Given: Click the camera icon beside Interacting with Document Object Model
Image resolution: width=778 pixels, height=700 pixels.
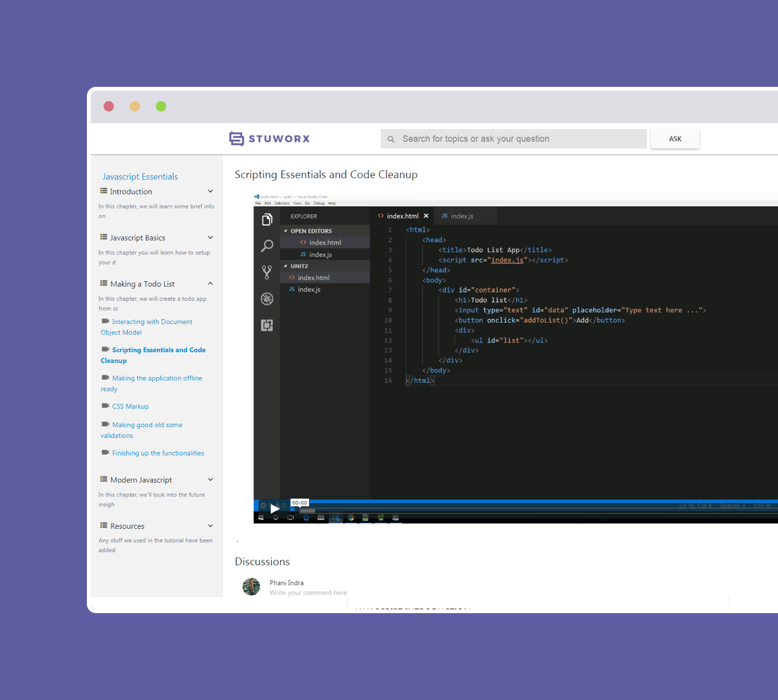Looking at the screenshot, I should (x=105, y=321).
